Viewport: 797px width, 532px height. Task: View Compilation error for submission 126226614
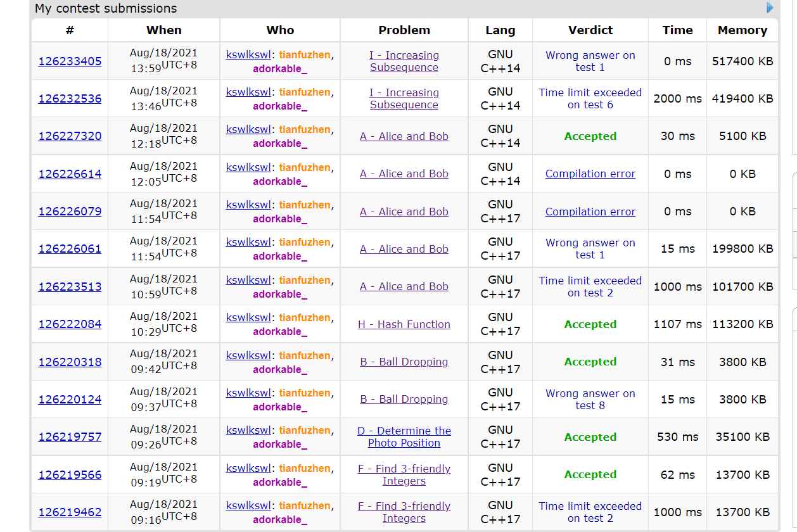pyautogui.click(x=590, y=174)
